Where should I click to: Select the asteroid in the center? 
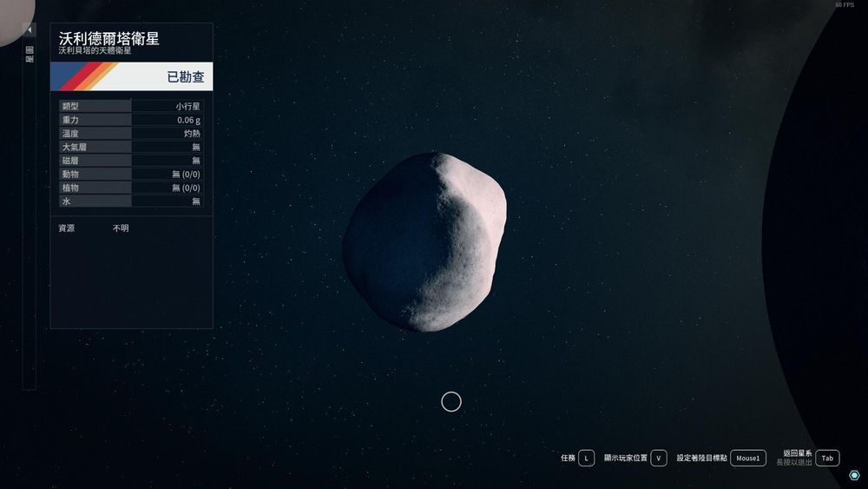coord(425,241)
